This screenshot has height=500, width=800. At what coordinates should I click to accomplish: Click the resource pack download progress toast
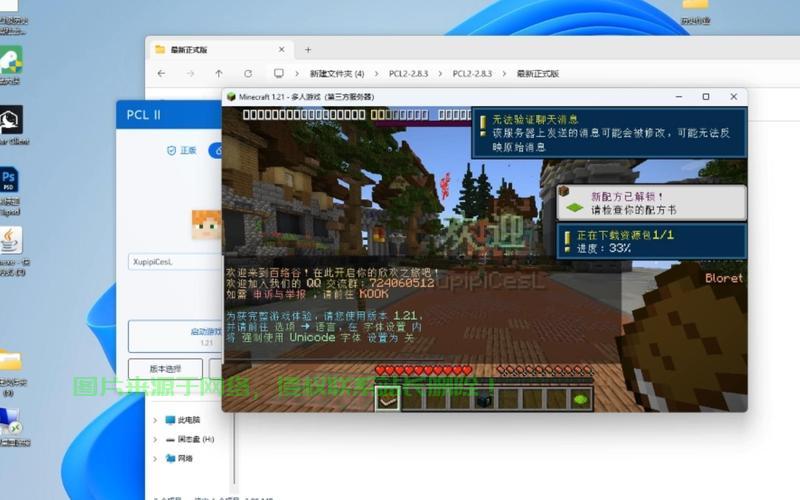(651, 241)
